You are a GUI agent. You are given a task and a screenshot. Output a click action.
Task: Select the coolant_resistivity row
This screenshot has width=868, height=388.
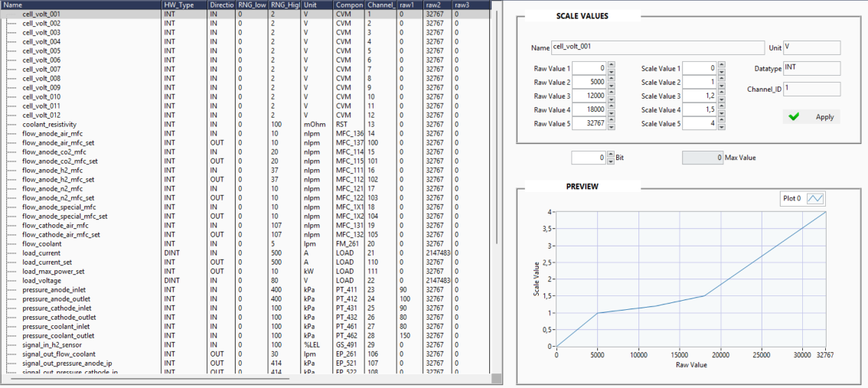pyautogui.click(x=50, y=124)
